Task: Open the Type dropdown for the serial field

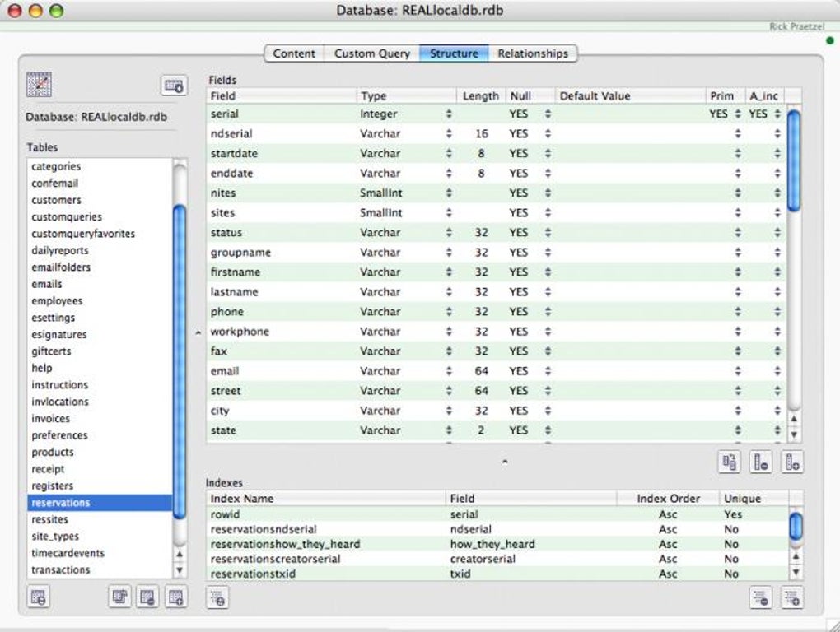Action: (449, 114)
